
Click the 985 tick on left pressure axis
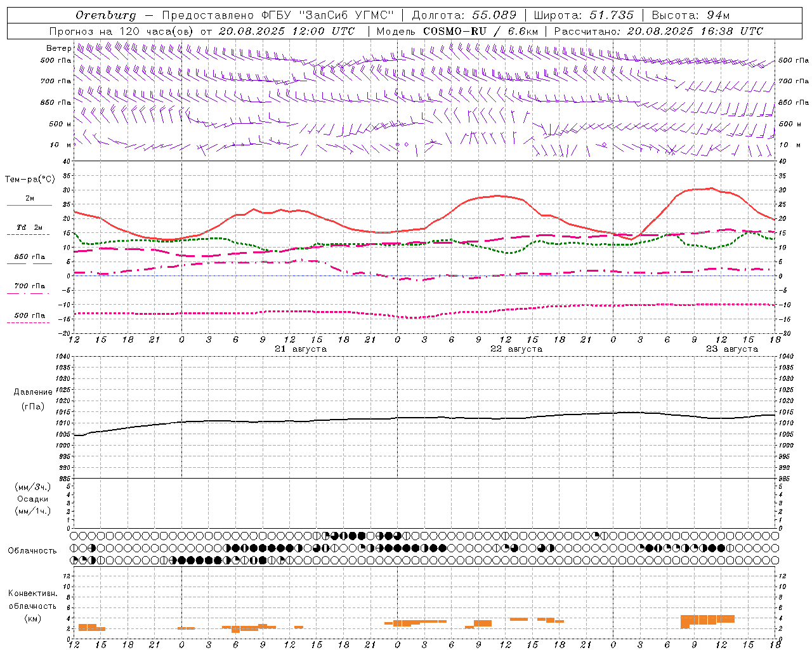[65, 479]
